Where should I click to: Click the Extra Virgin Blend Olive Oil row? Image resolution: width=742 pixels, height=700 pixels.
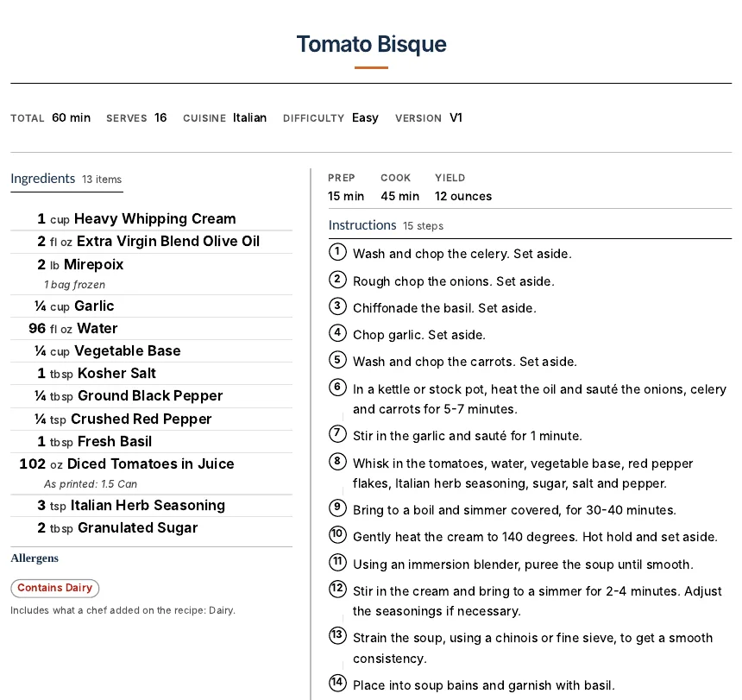[152, 242]
